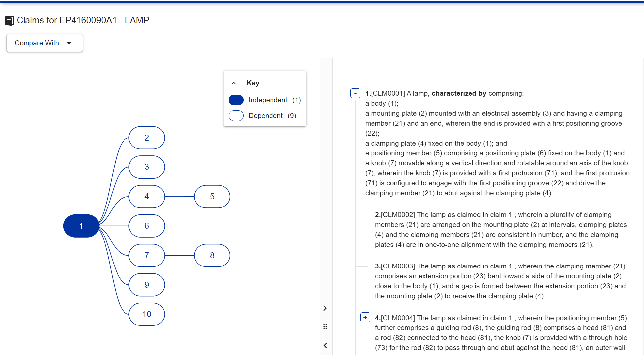The image size is (644, 355).
Task: Click claim node 10 in diagram
Action: tap(147, 314)
